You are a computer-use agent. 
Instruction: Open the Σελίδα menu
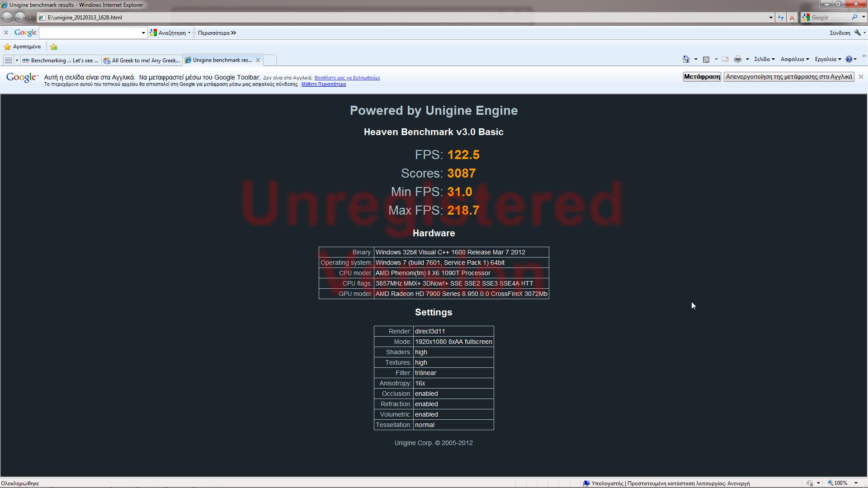coord(764,59)
